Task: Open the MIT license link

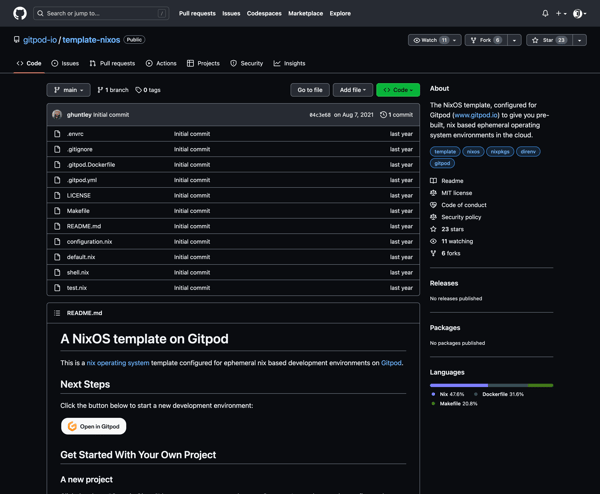Action: (x=457, y=193)
